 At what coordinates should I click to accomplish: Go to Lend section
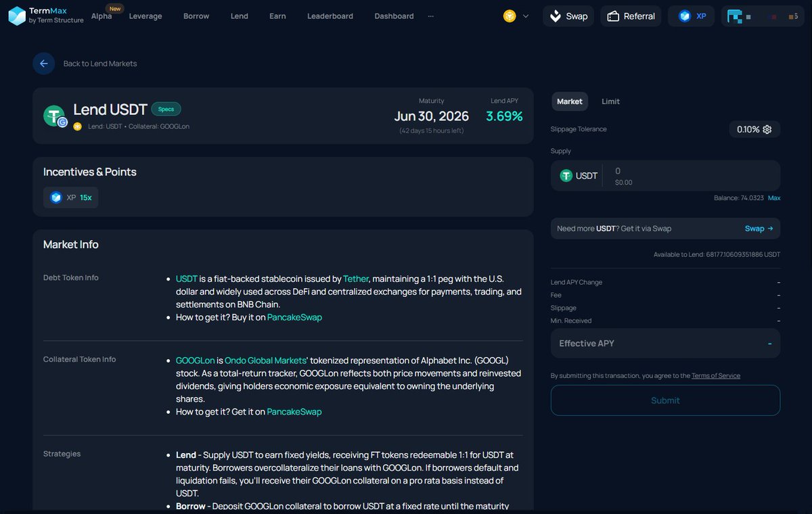pyautogui.click(x=240, y=16)
